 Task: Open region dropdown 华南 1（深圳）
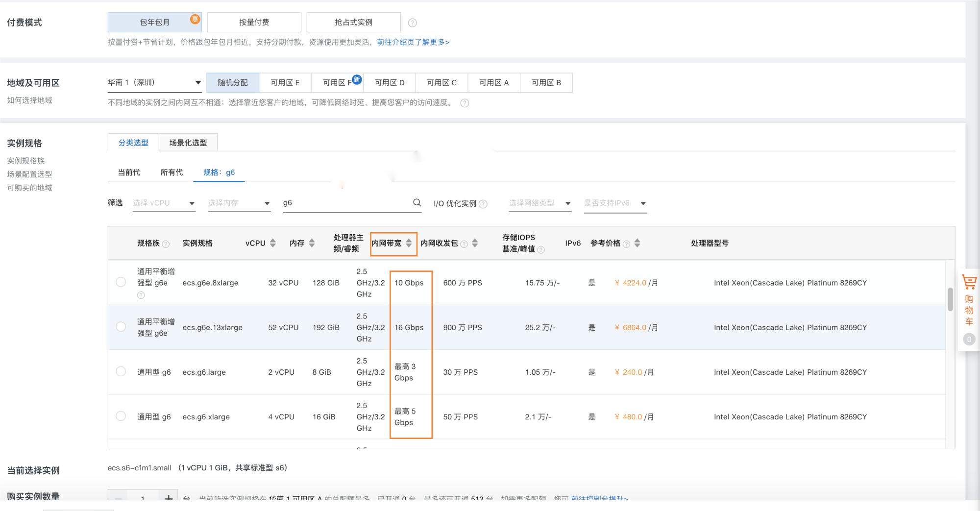[x=154, y=82]
